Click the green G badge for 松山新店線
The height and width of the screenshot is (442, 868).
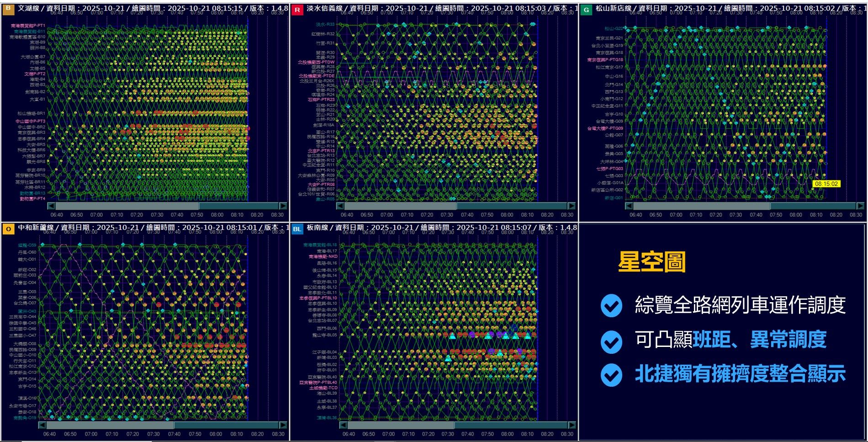coord(587,9)
